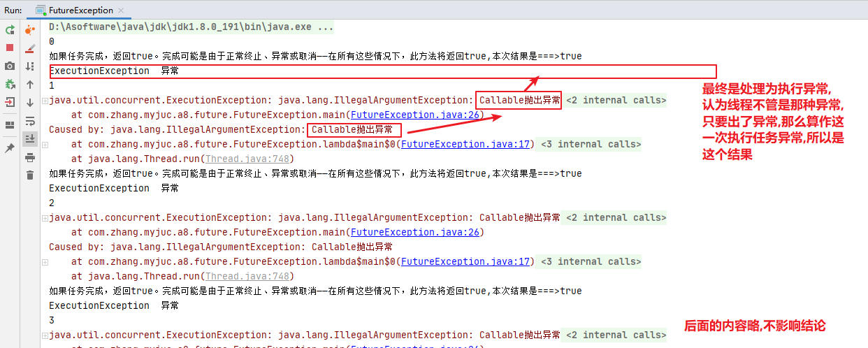The image size is (868, 348).
Task: Expand '<3 internal calls>' in second stack trace
Action: coord(590,261)
